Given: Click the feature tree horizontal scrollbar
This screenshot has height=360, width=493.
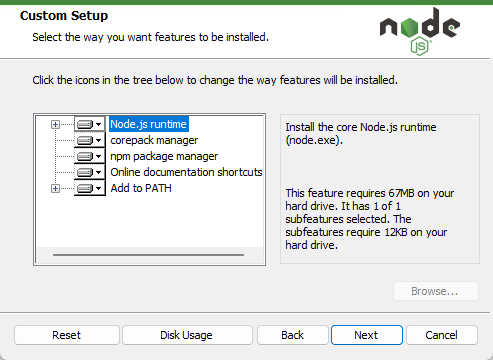Looking at the screenshot, I should click(x=148, y=255).
